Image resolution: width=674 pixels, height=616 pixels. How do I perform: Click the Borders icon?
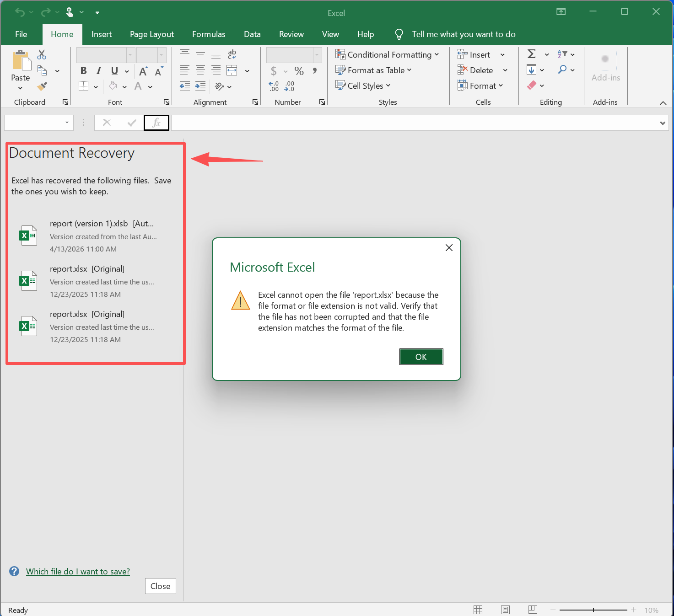tap(83, 86)
